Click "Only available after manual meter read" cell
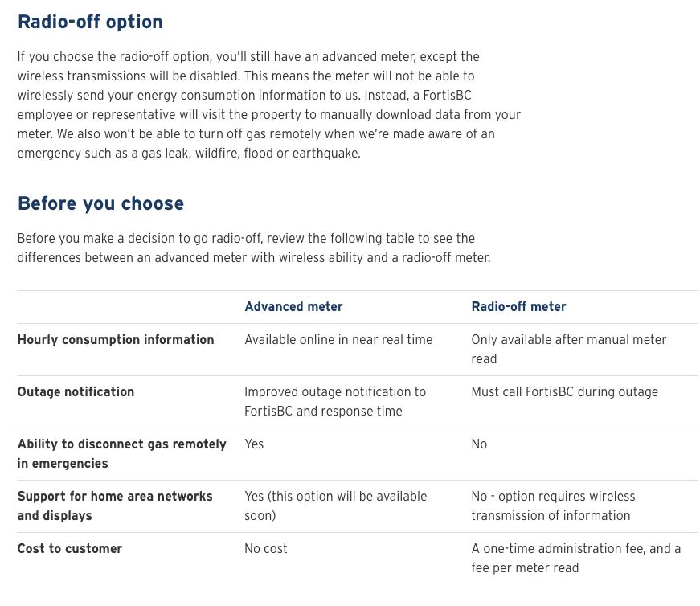Image resolution: width=700 pixels, height=606 pixels. coord(568,349)
